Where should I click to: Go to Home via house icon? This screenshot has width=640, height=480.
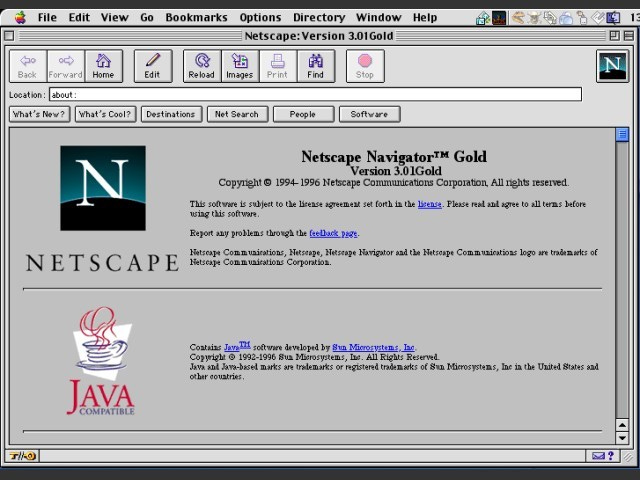[x=103, y=66]
